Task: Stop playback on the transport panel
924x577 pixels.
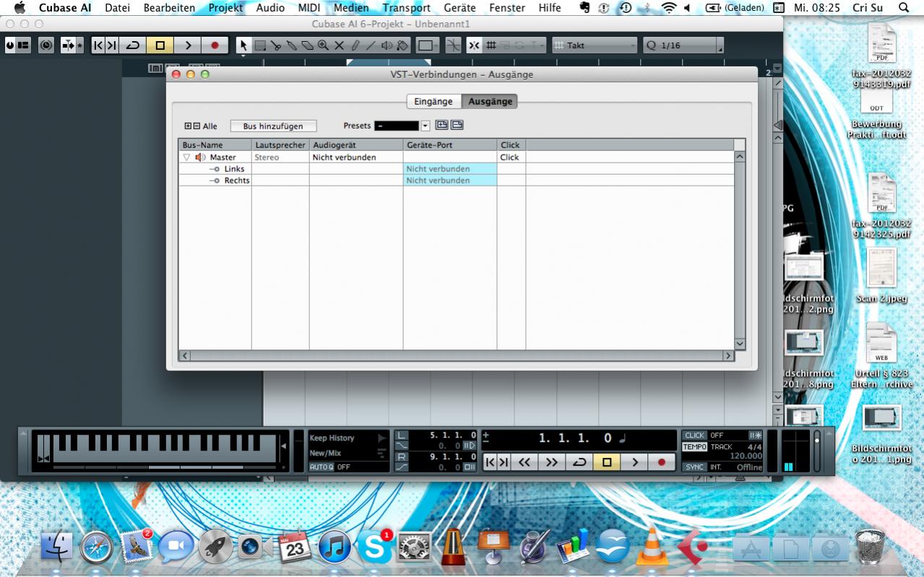Action: (607, 461)
